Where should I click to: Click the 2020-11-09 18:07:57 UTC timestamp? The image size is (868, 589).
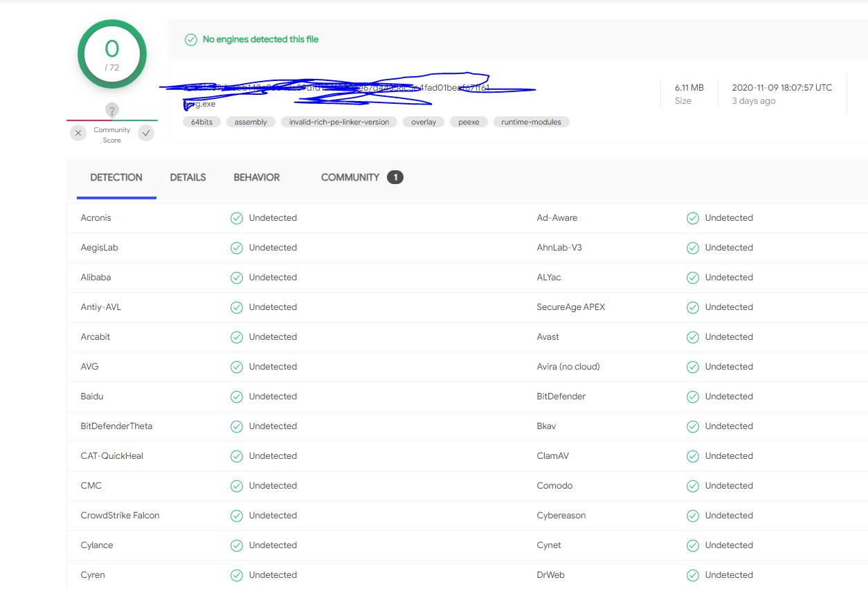pos(782,88)
